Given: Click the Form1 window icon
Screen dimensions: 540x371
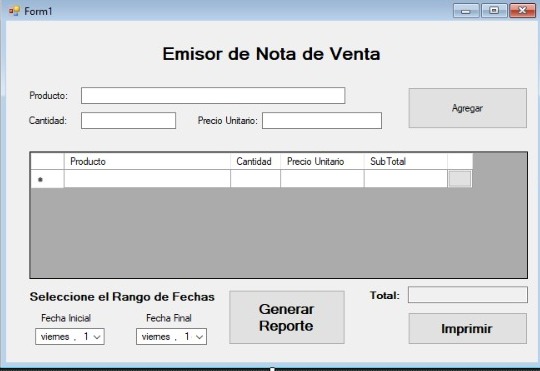Looking at the screenshot, I should click(x=14, y=11).
